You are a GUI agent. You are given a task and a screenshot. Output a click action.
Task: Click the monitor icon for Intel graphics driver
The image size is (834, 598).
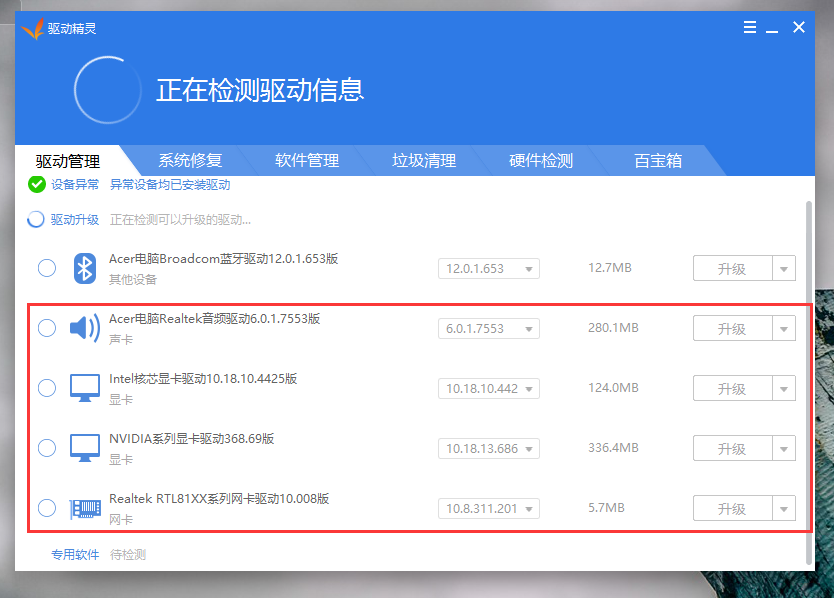[x=85, y=388]
